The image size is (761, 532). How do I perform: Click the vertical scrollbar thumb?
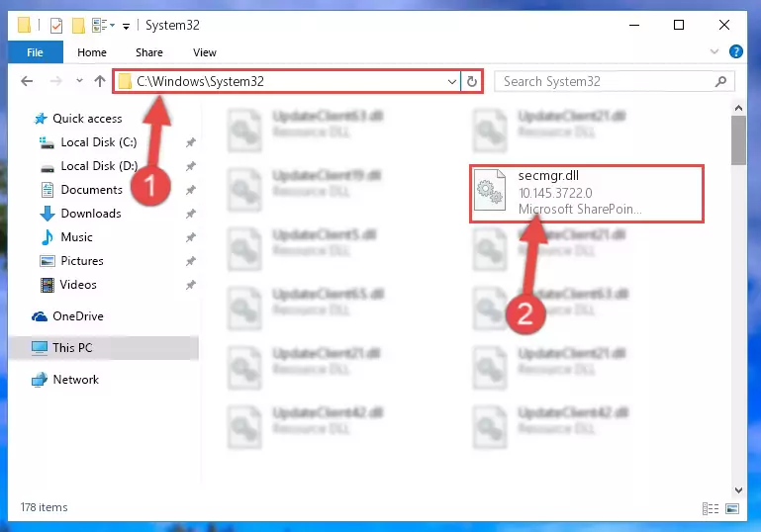[x=738, y=140]
